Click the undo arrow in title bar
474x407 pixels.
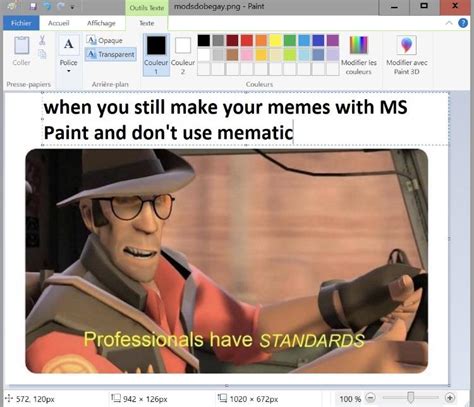pyautogui.click(x=47, y=6)
